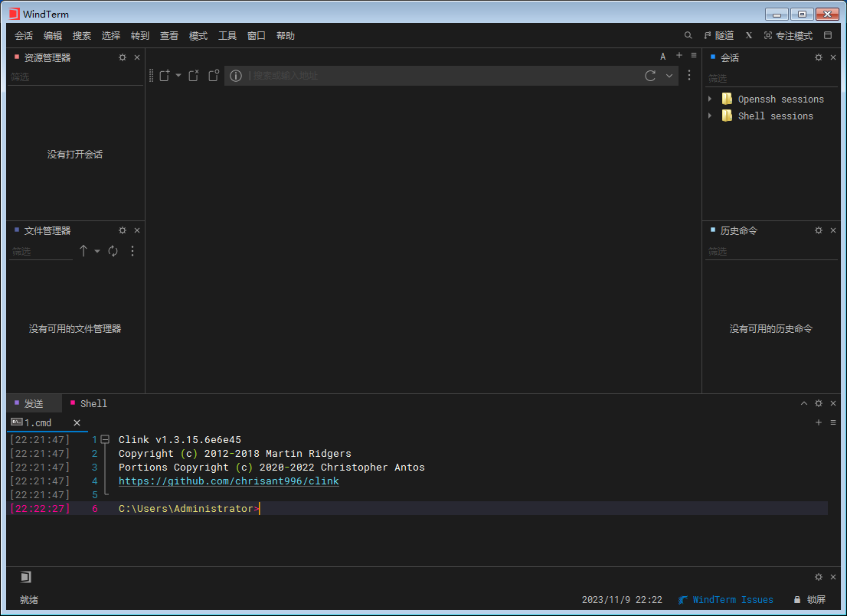Open the clink GitHub link in the terminal

pyautogui.click(x=228, y=481)
